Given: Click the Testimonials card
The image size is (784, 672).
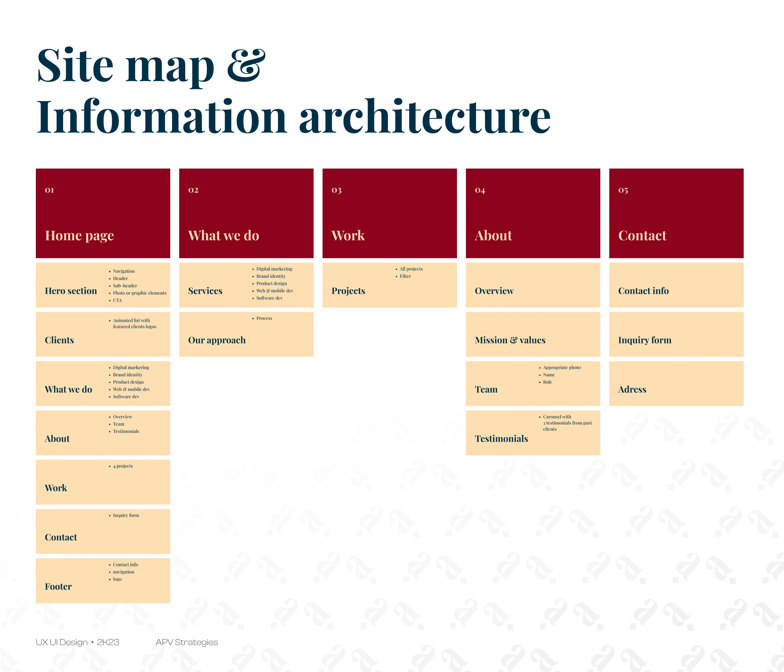Looking at the screenshot, I should pyautogui.click(x=533, y=432).
